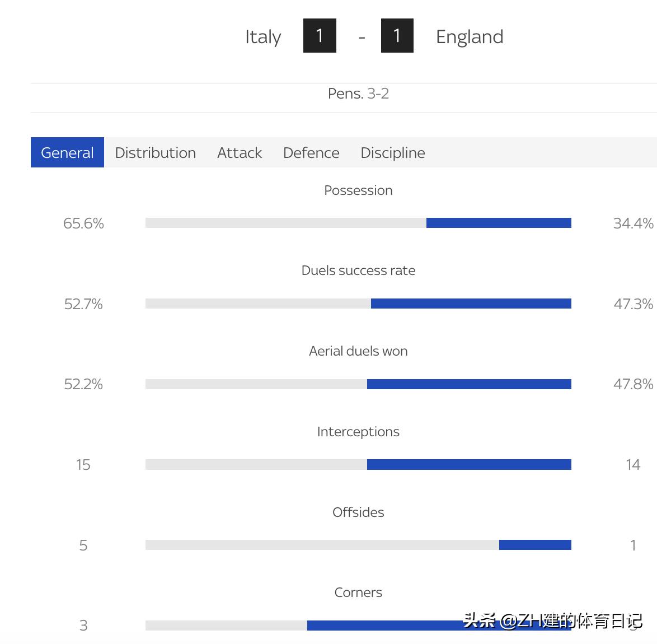Image resolution: width=657 pixels, height=644 pixels.
Task: Click the Corners comparison bar
Action: [358, 625]
